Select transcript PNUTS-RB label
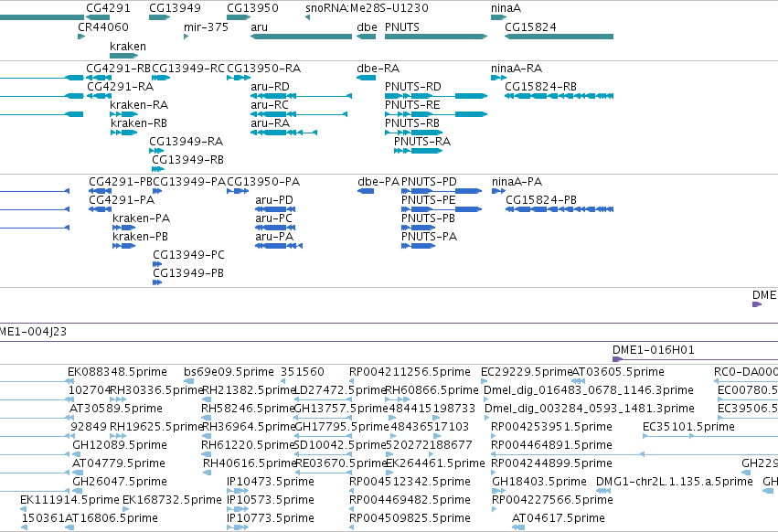The image size is (778, 532). point(412,123)
